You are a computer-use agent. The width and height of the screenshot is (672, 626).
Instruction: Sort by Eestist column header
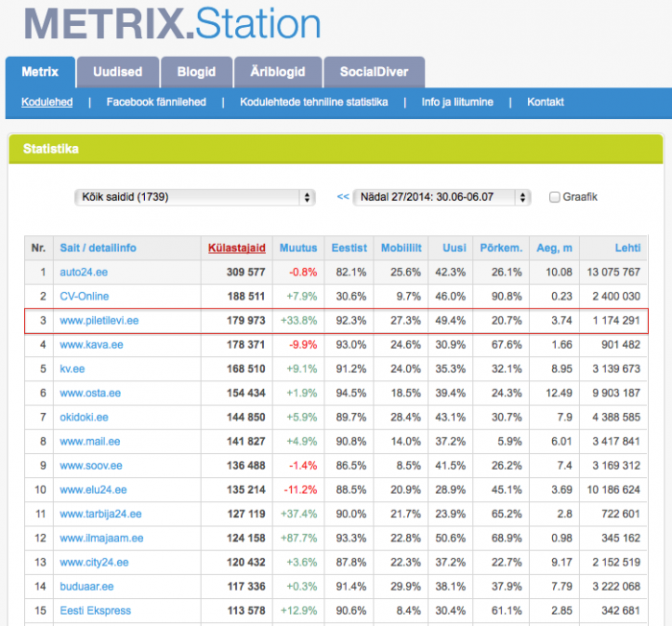349,248
